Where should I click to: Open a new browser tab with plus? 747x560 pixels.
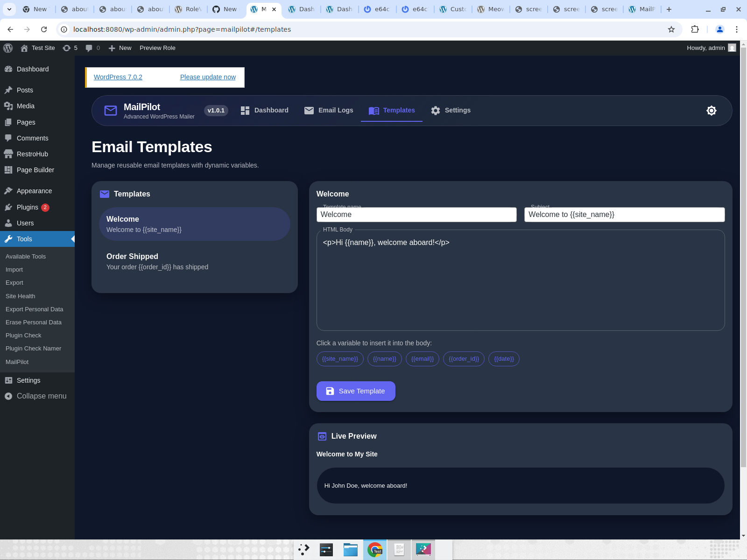[669, 9]
